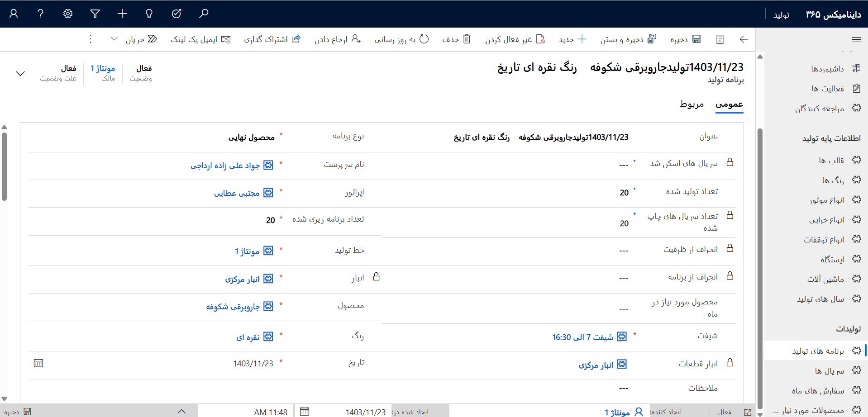Open the advanced find filter icon
The image size is (868, 417).
pos(95,14)
